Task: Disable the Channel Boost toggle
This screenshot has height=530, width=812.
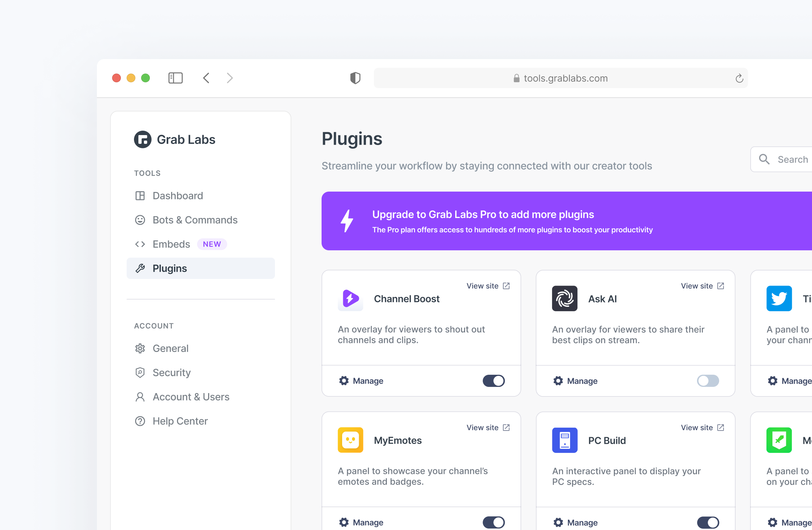Action: pyautogui.click(x=493, y=381)
